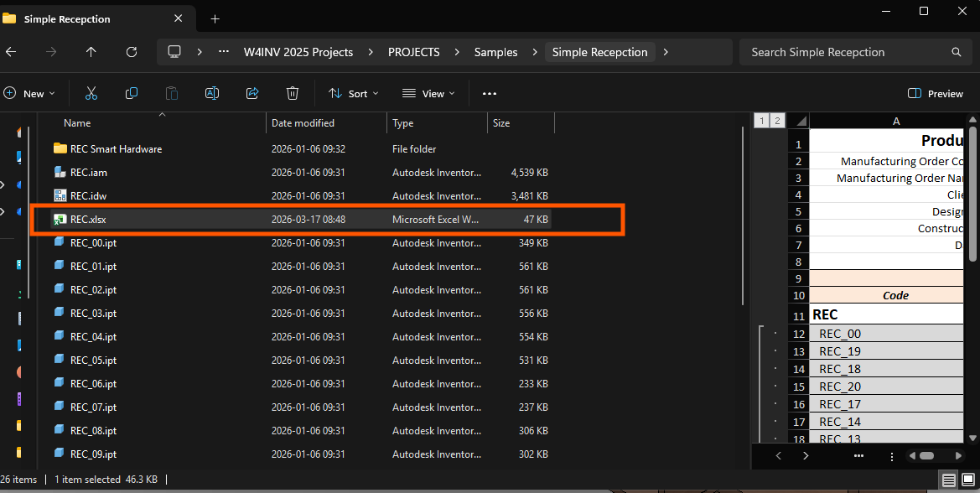Image resolution: width=980 pixels, height=493 pixels.
Task: Open the New item dropdown
Action: coord(29,94)
